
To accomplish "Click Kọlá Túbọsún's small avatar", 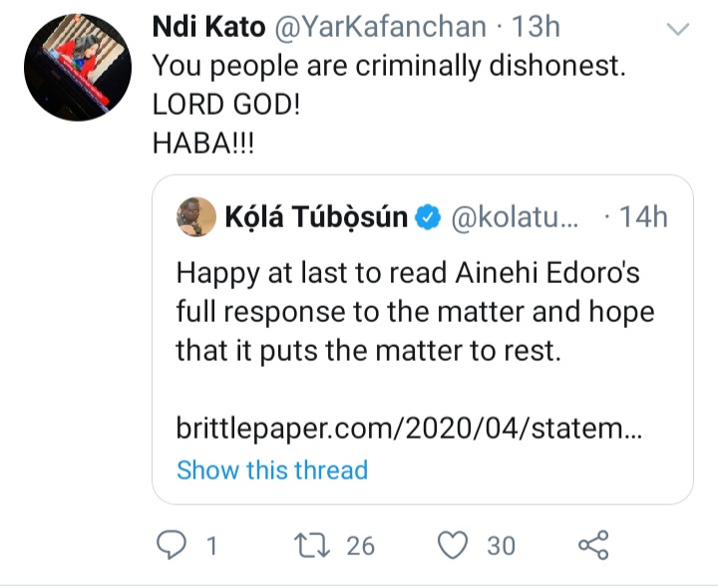I will pyautogui.click(x=196, y=217).
